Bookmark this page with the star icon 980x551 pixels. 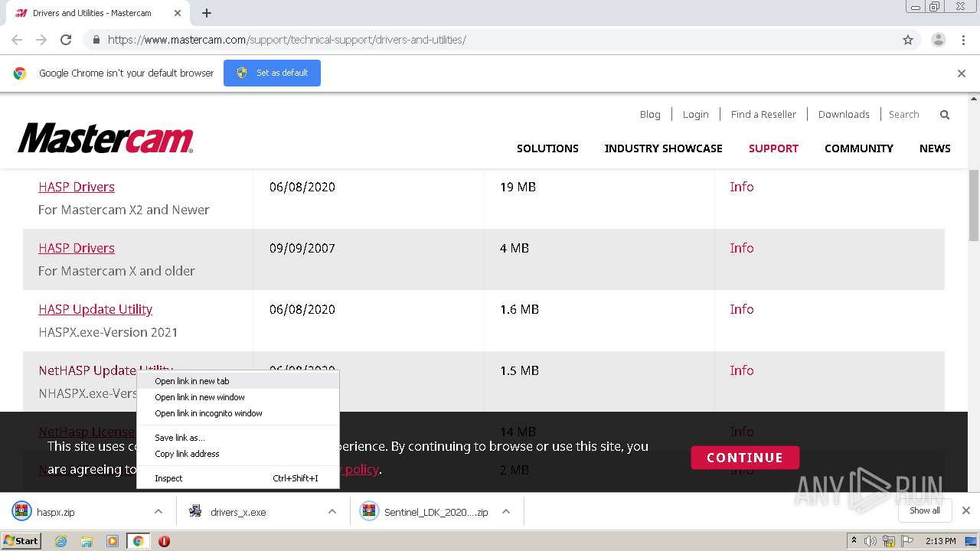(908, 40)
